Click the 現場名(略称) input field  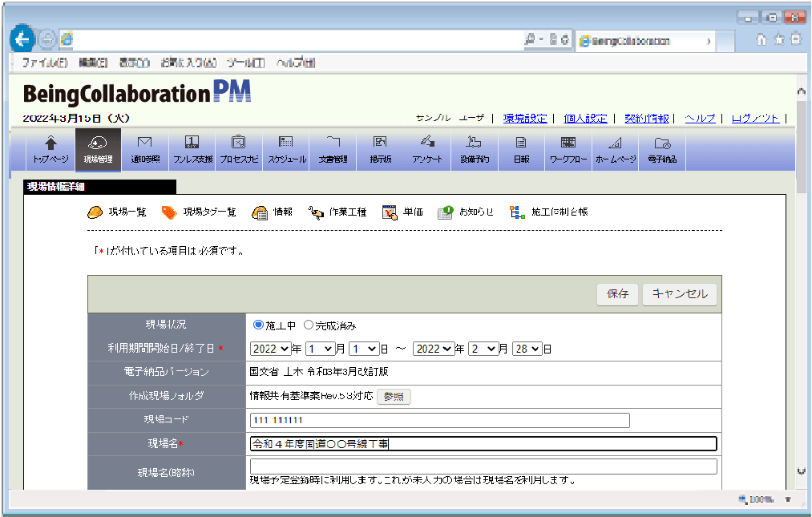click(483, 467)
